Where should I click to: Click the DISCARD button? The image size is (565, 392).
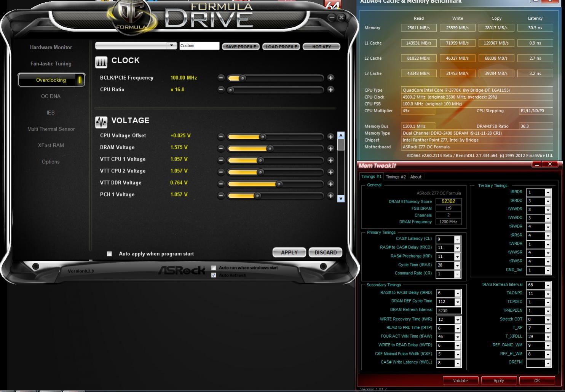[326, 252]
